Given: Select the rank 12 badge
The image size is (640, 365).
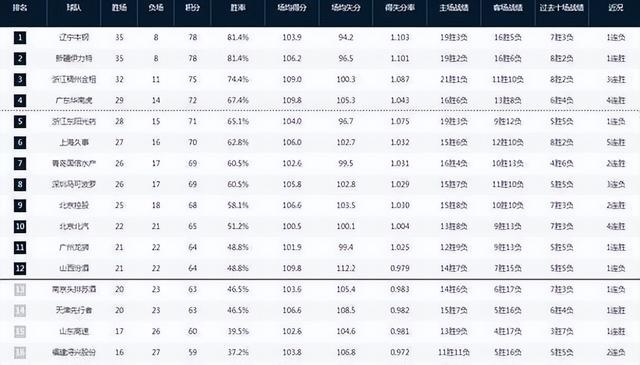Looking at the screenshot, I should (x=20, y=269).
